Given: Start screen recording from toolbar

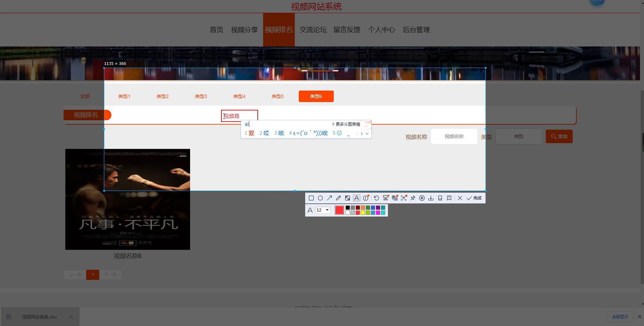Looking at the screenshot, I should click(422, 198).
